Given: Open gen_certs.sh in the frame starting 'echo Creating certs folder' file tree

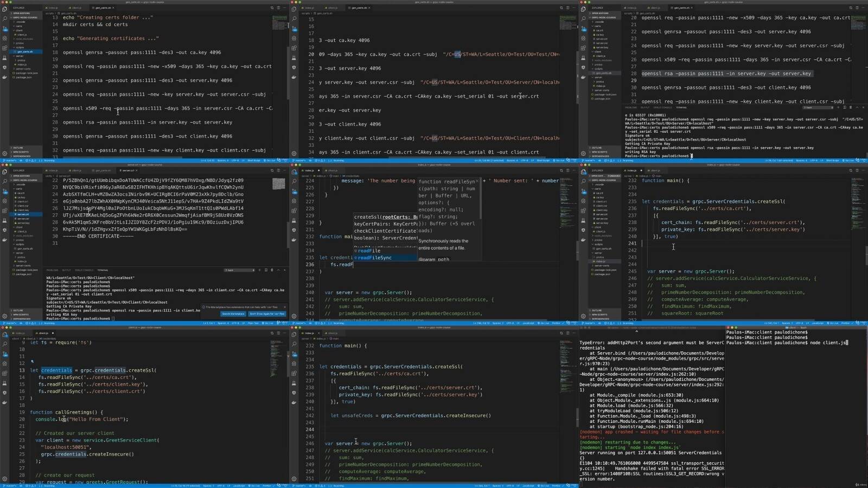Looking at the screenshot, I should pos(25,52).
